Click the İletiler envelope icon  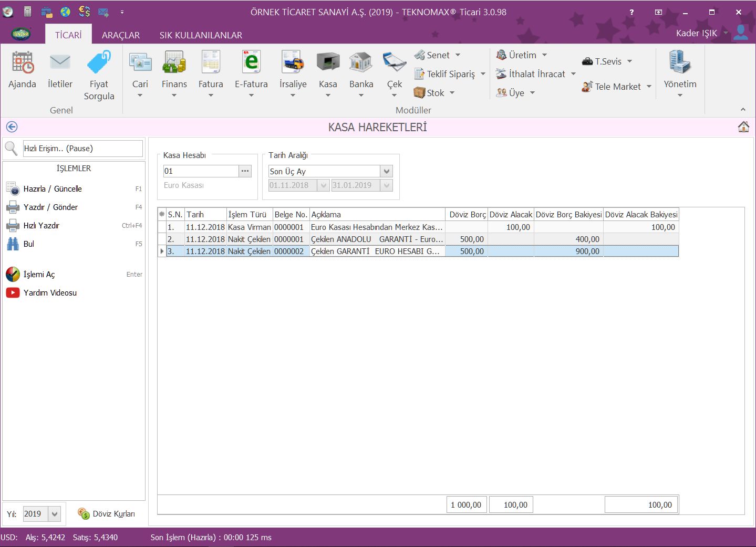pyautogui.click(x=60, y=63)
